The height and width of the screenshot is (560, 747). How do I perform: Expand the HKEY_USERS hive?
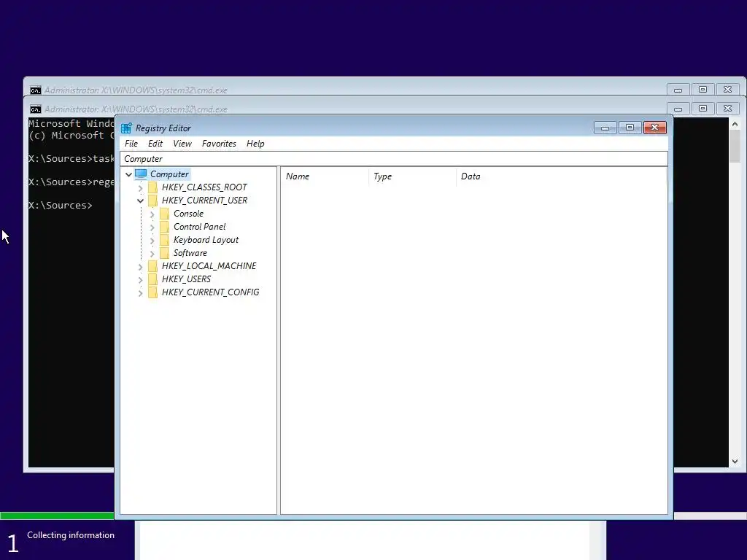point(141,280)
